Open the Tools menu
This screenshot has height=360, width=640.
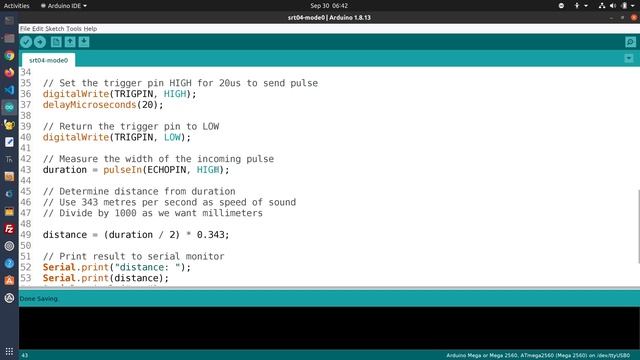pyautogui.click(x=73, y=29)
